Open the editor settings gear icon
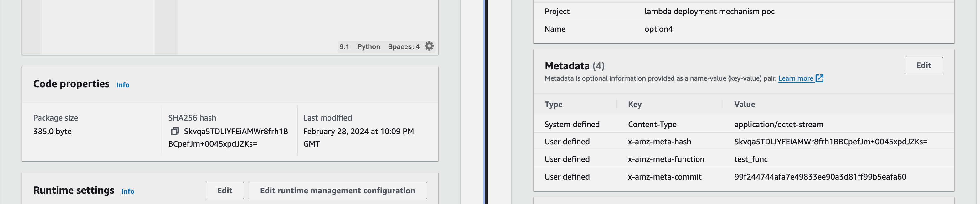The height and width of the screenshot is (204, 980). tap(429, 46)
